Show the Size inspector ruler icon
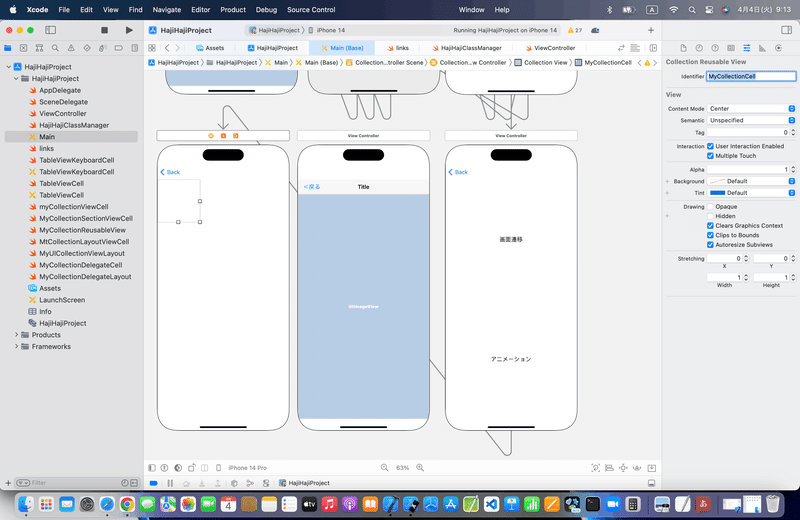Viewport: 800px width, 520px height. 762,48
